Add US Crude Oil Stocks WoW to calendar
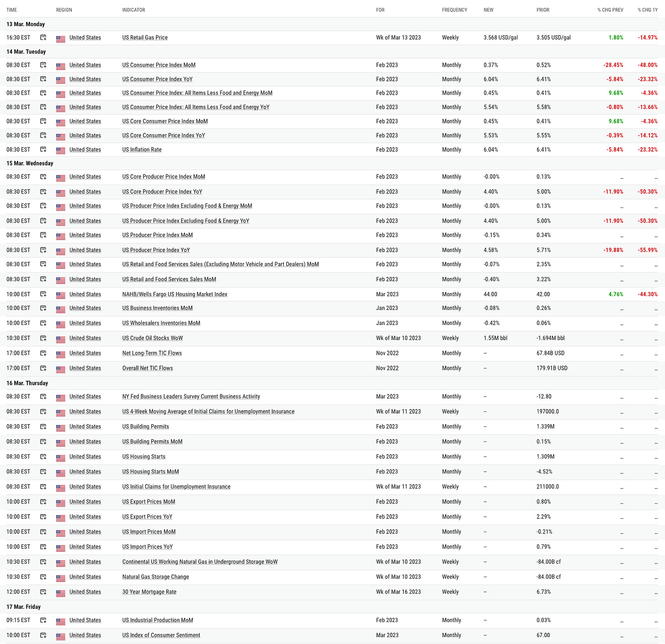The image size is (665, 644). pyautogui.click(x=43, y=338)
